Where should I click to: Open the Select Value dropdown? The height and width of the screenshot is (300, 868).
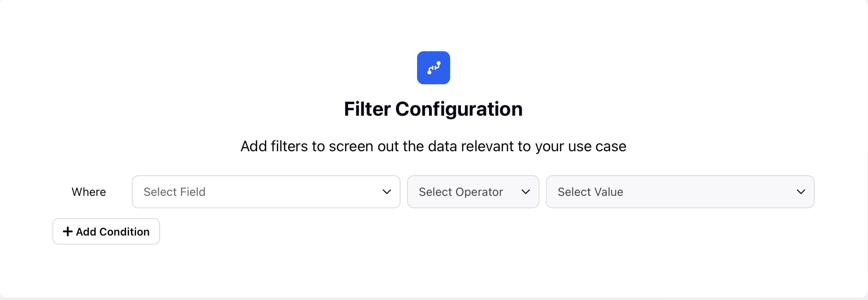(680, 192)
